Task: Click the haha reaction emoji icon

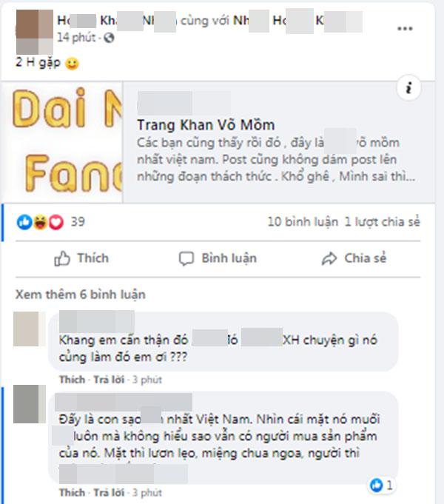Action: [x=40, y=222]
